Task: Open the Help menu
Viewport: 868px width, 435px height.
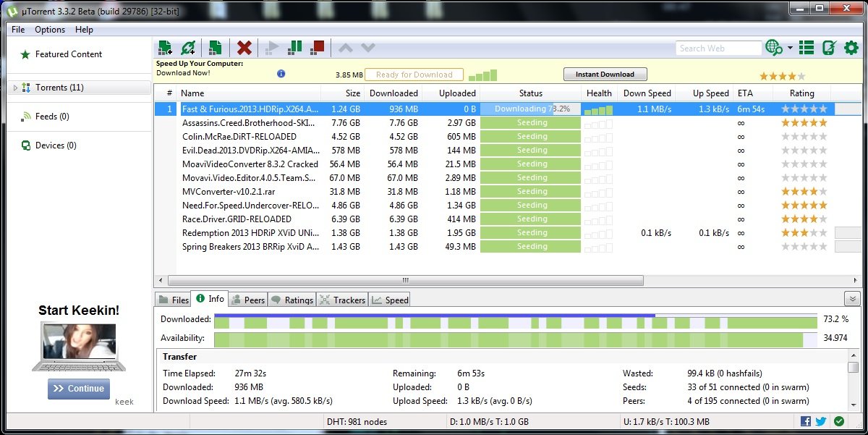Action: (x=84, y=30)
